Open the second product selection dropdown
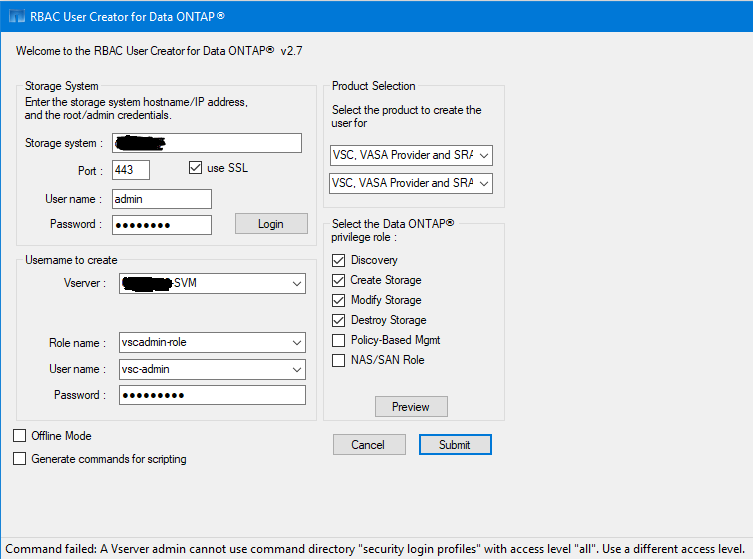This screenshot has height=559, width=753. coord(484,183)
